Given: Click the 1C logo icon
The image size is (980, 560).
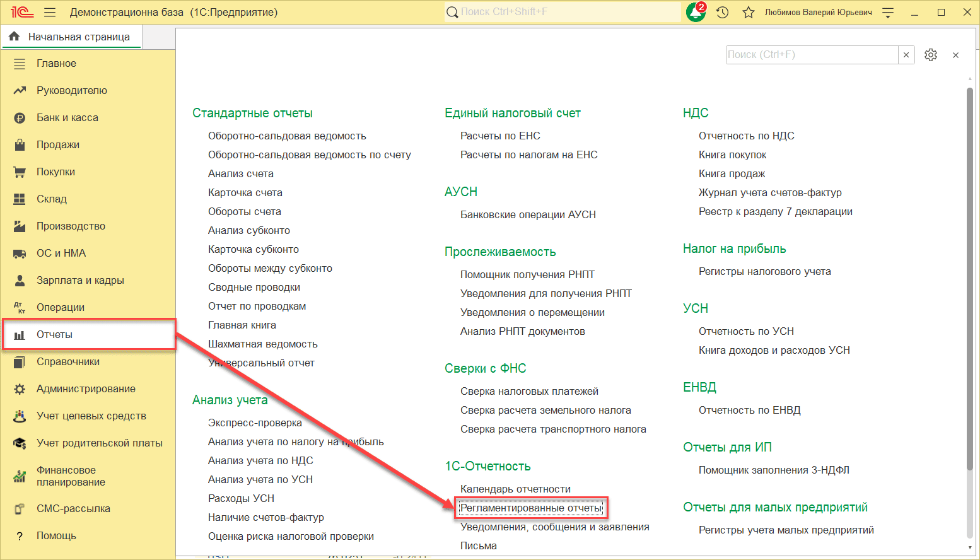Looking at the screenshot, I should (22, 12).
